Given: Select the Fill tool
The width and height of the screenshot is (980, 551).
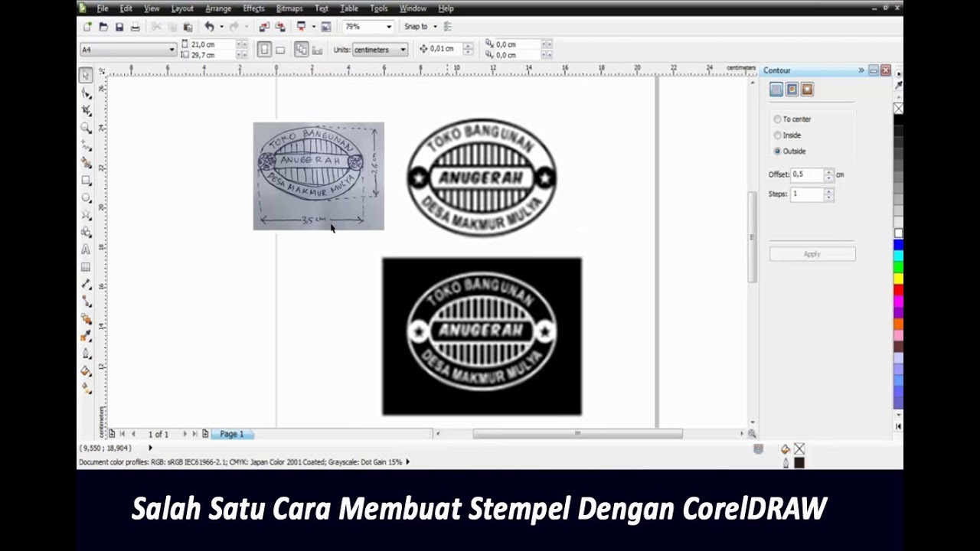Looking at the screenshot, I should [x=86, y=371].
